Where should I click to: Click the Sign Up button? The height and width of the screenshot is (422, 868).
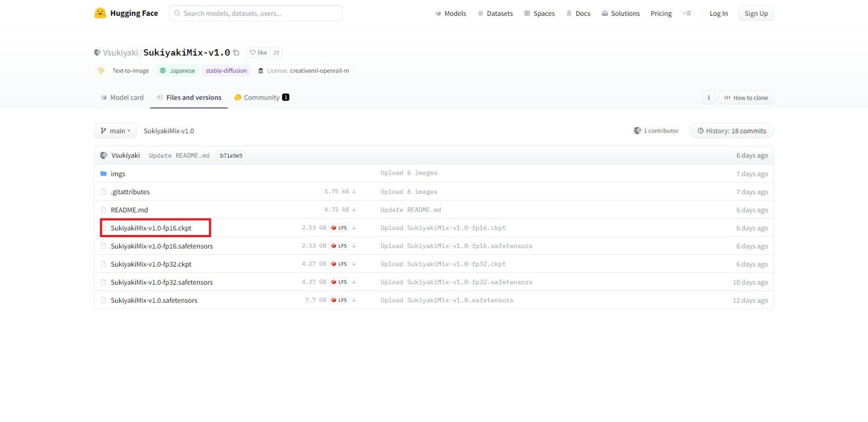[756, 13]
